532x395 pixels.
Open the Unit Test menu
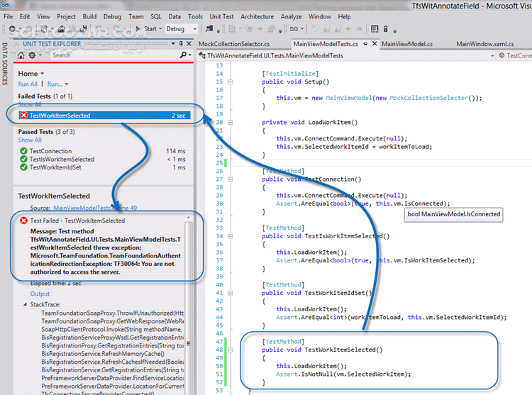[221, 16]
